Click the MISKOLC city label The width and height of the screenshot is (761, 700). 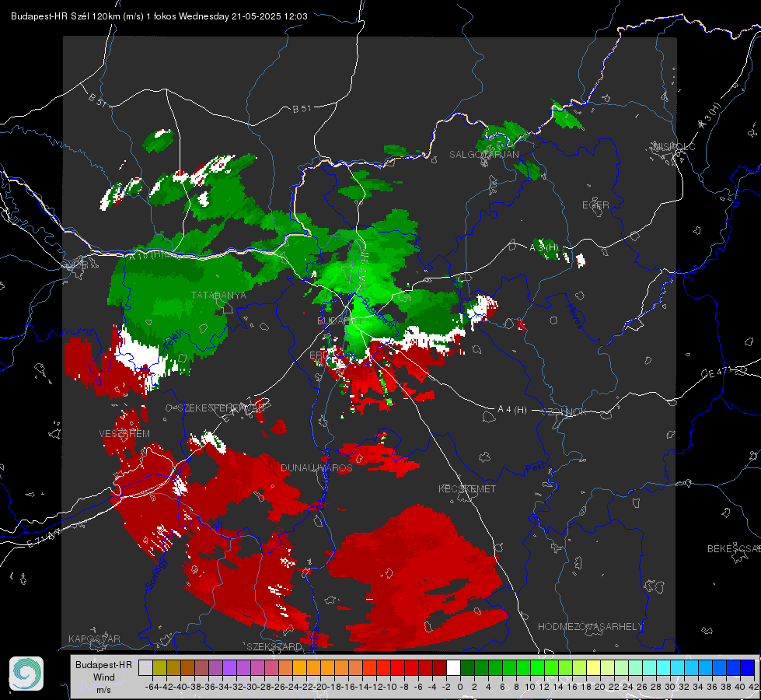tap(675, 146)
